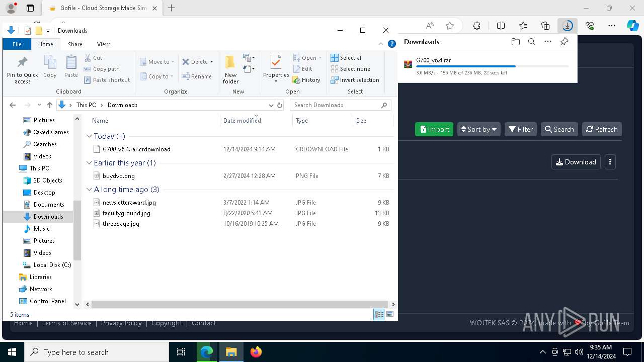Click Gofile Refresh button
644x362 pixels.
[x=602, y=129]
